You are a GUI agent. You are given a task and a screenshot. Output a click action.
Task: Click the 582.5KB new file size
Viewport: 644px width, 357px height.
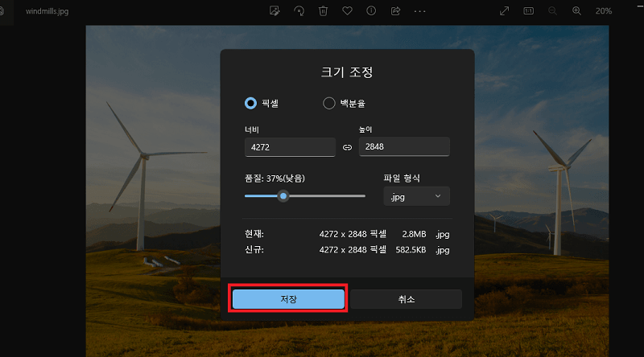411,250
